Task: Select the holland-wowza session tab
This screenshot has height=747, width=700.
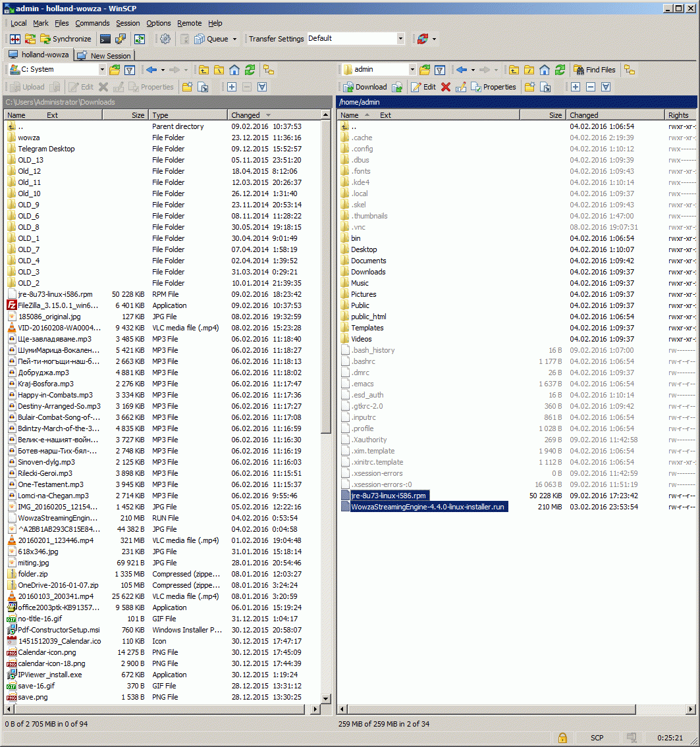Action: pyautogui.click(x=39, y=55)
